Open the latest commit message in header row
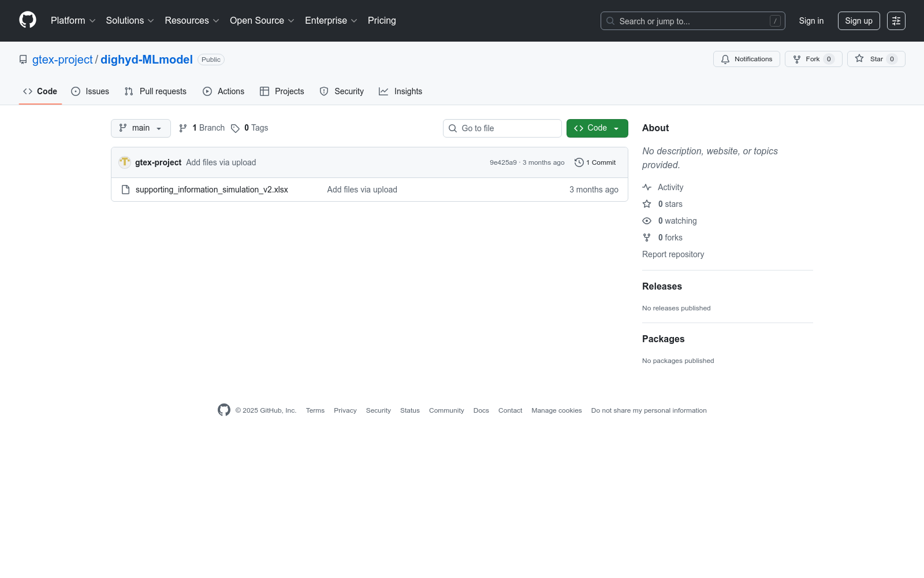924x578 pixels. tap(221, 162)
